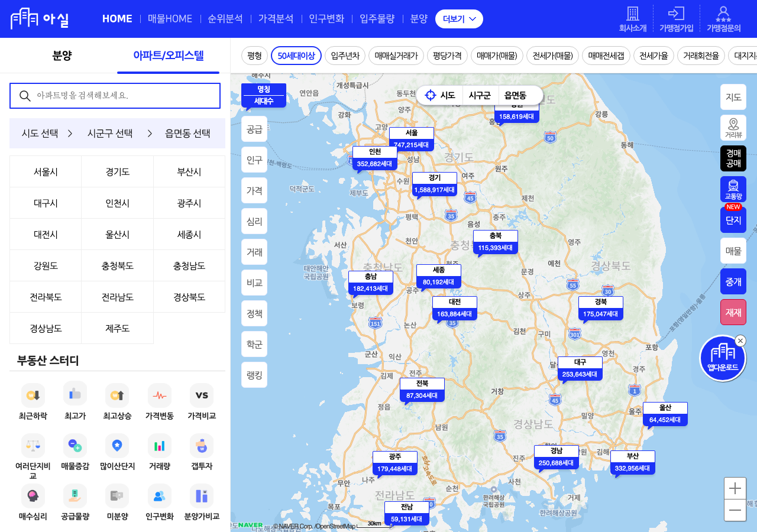
Task: Expand the 더보기 dropdown menu
Action: click(459, 19)
